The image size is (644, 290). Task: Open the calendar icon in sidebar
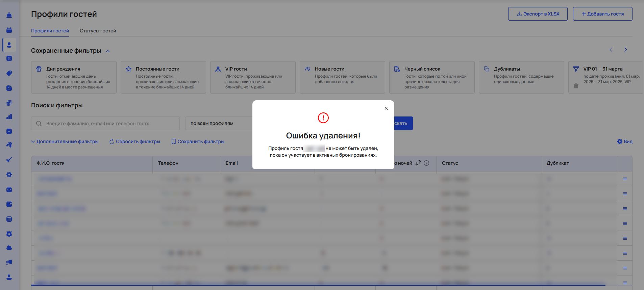pyautogui.click(x=9, y=30)
